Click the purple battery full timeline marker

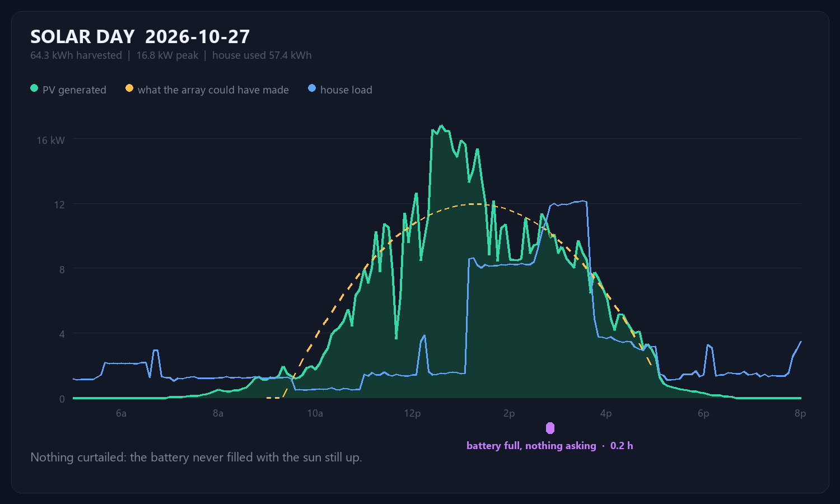[550, 428]
